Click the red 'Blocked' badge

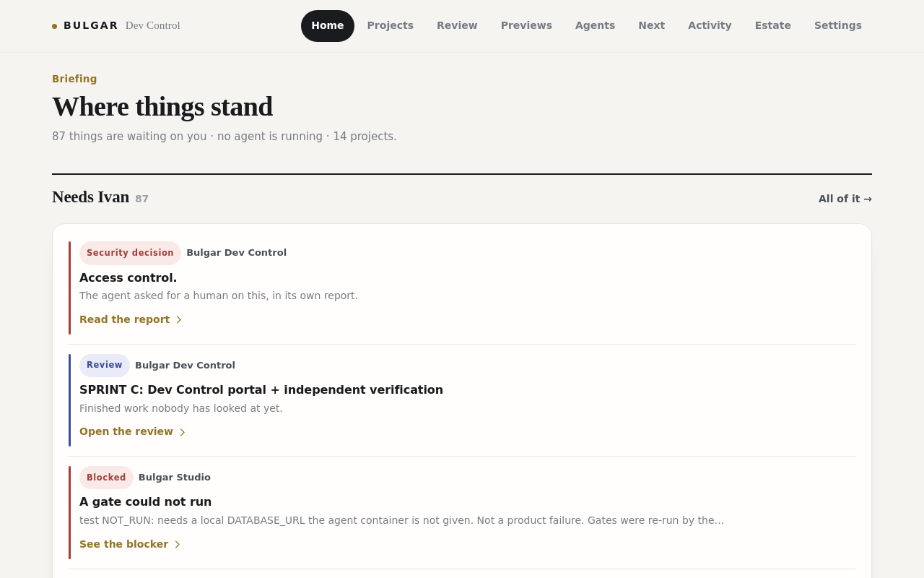[x=106, y=478]
